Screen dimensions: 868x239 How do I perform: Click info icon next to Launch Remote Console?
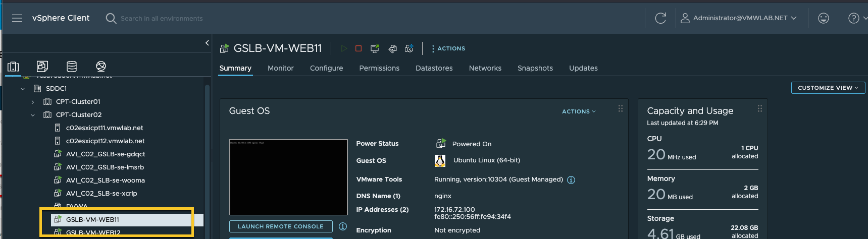point(343,226)
